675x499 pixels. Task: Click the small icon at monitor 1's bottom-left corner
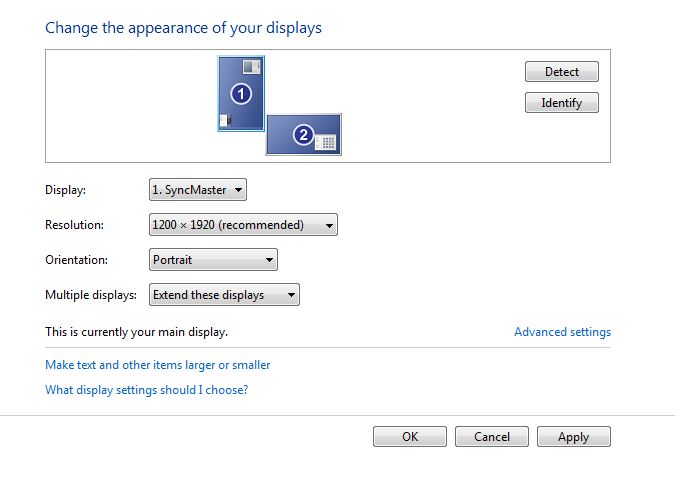coord(226,120)
